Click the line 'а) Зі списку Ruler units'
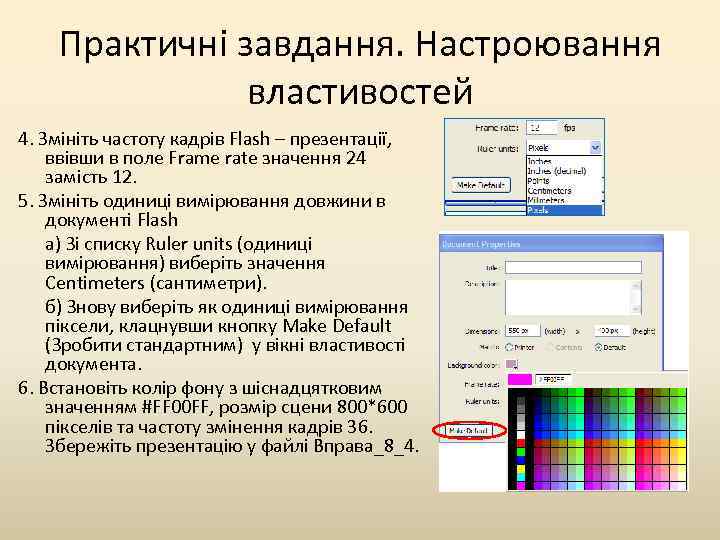720x540 pixels. point(179,244)
